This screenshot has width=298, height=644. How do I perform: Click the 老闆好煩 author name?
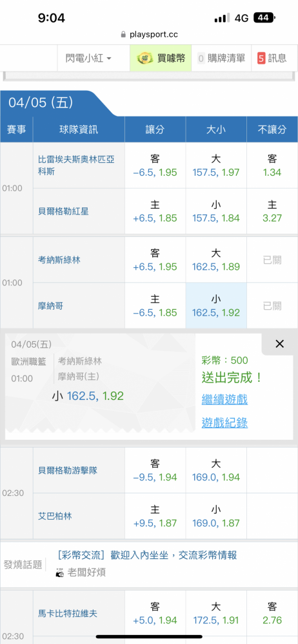coord(86,572)
